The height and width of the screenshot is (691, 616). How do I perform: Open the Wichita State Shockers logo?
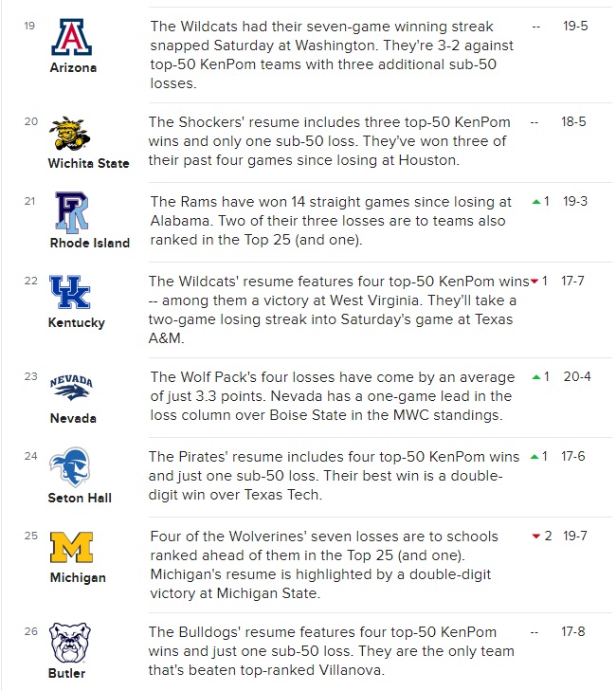pos(69,134)
